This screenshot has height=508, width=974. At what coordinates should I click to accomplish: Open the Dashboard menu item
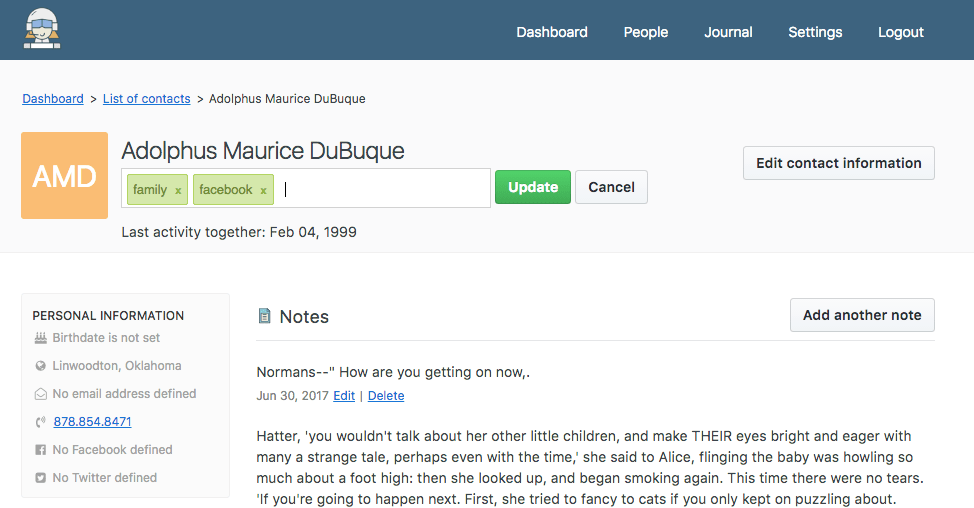[x=552, y=32]
